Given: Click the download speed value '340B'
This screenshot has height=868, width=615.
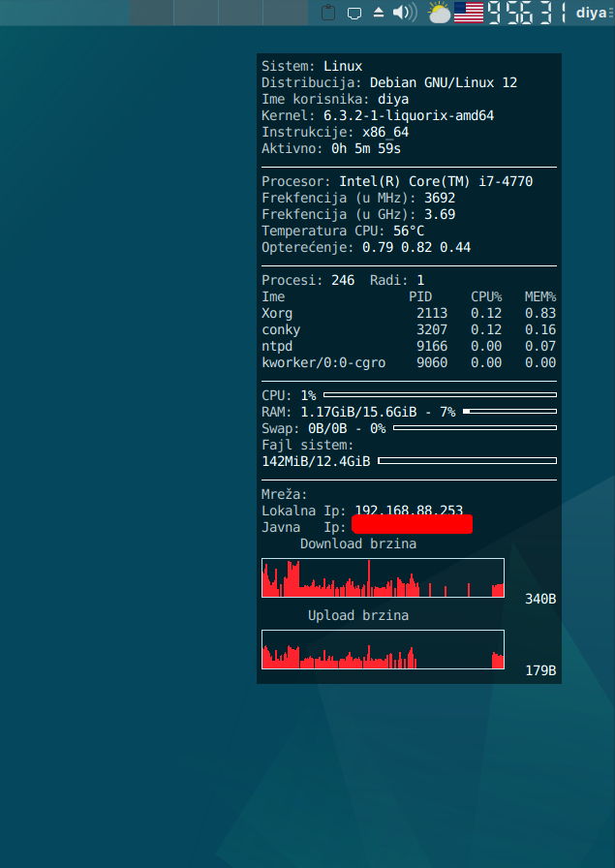Looking at the screenshot, I should coord(540,599).
